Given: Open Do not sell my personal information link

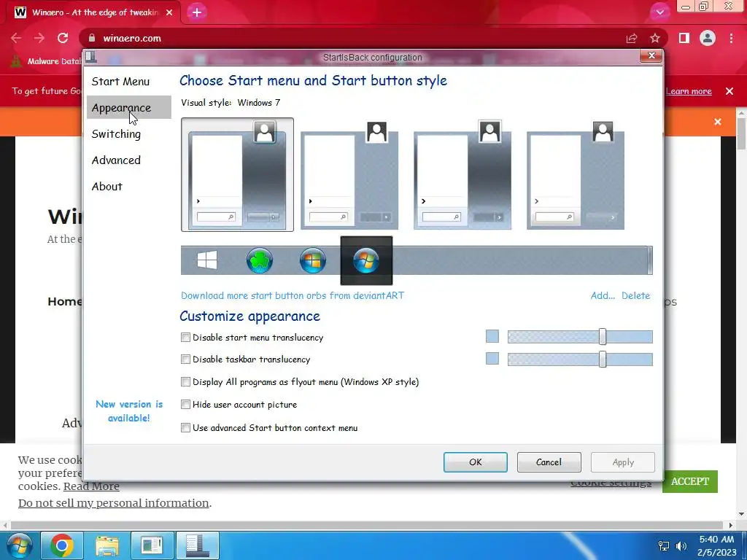Looking at the screenshot, I should pos(113,503).
